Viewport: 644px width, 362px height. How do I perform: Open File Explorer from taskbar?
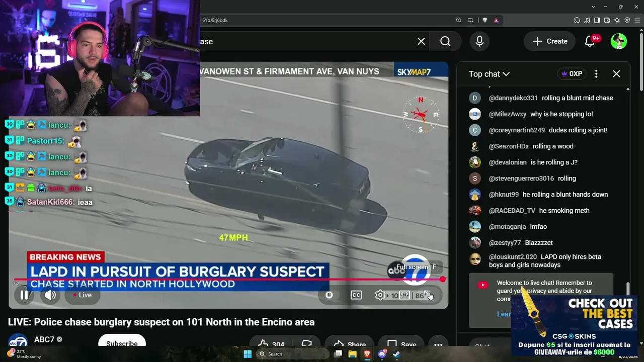click(353, 354)
